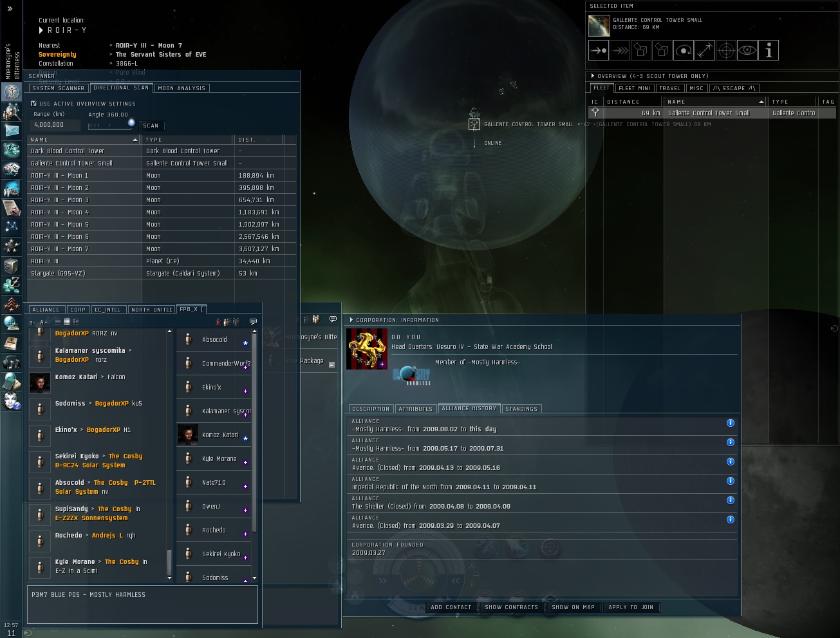Show info for Mostly Harmless 2009.05.17 entry
840x638 pixels.
click(731, 442)
